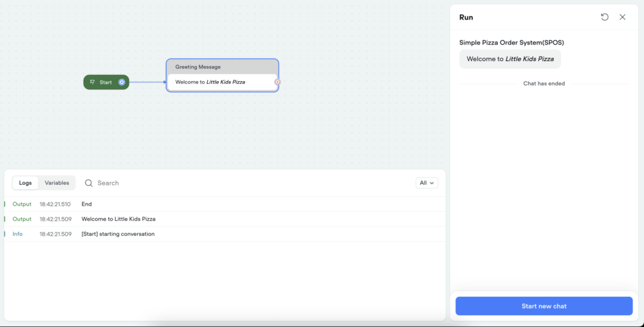644x327 pixels.
Task: Click the Start new chat button
Action: (x=544, y=306)
